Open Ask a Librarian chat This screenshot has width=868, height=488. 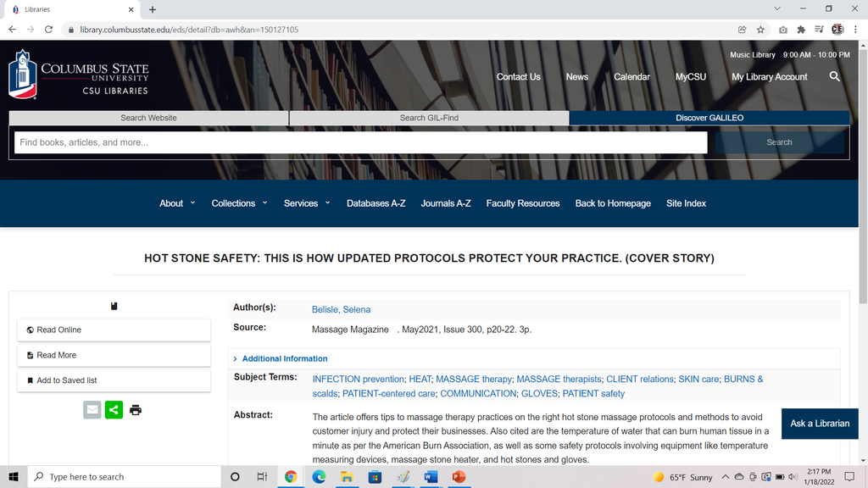[819, 424]
